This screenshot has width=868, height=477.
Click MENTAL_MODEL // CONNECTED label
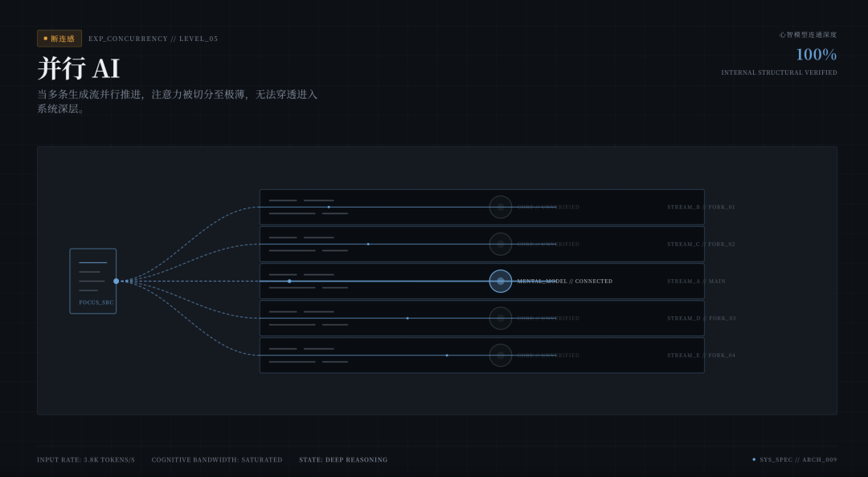[565, 282]
